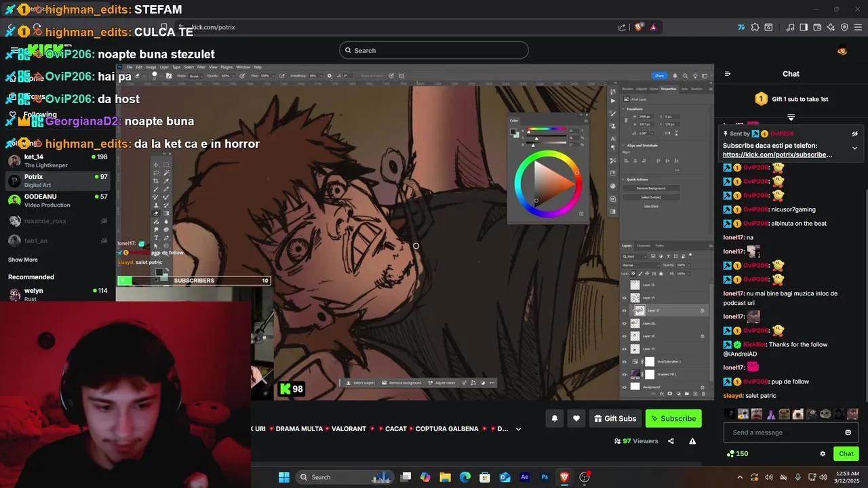Lock transparent pixels icon
868x488 pixels.
pyautogui.click(x=633, y=273)
